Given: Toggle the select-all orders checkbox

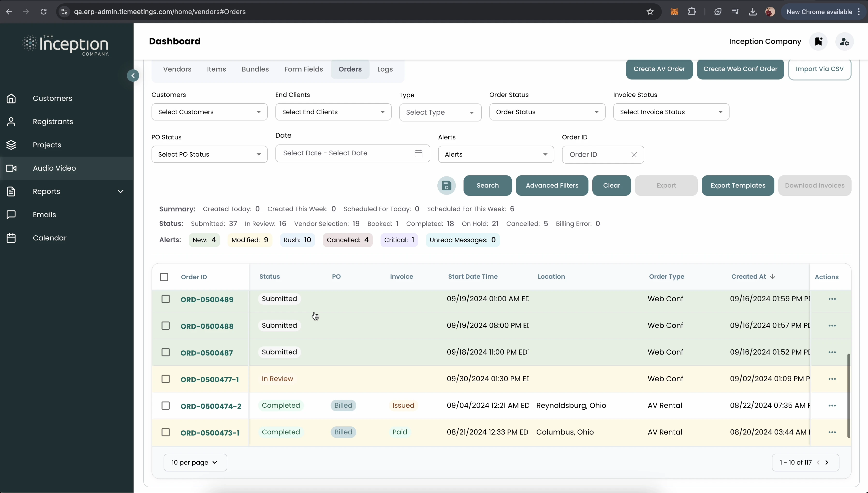Looking at the screenshot, I should click(x=164, y=277).
